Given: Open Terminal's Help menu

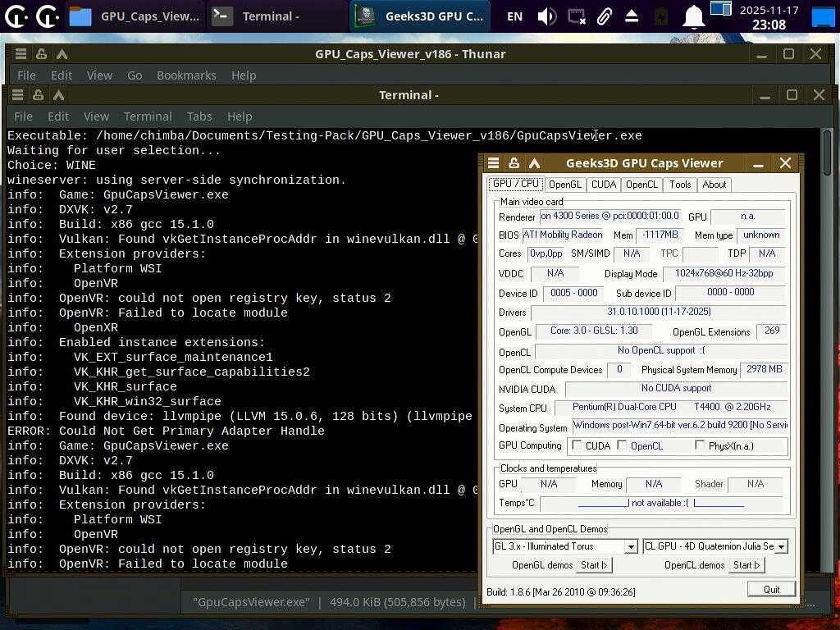Looking at the screenshot, I should point(240,116).
